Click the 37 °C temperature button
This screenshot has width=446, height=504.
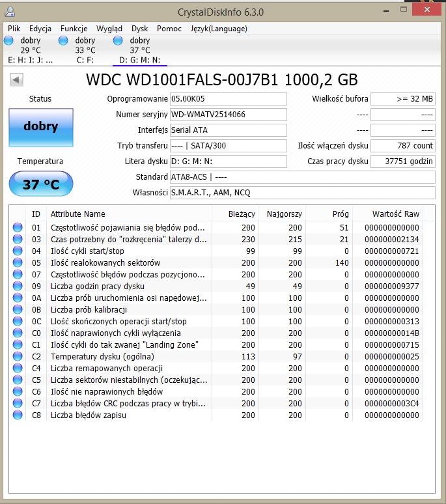41,184
